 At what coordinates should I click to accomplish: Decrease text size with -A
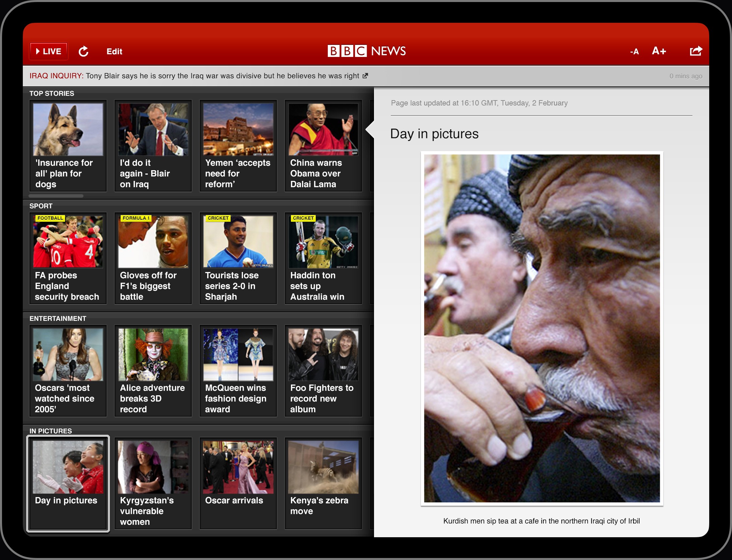coord(634,52)
